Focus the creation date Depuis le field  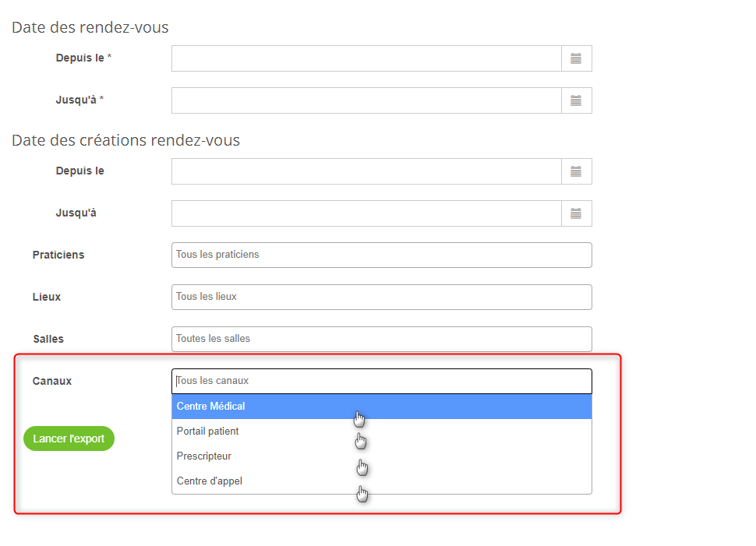point(366,171)
